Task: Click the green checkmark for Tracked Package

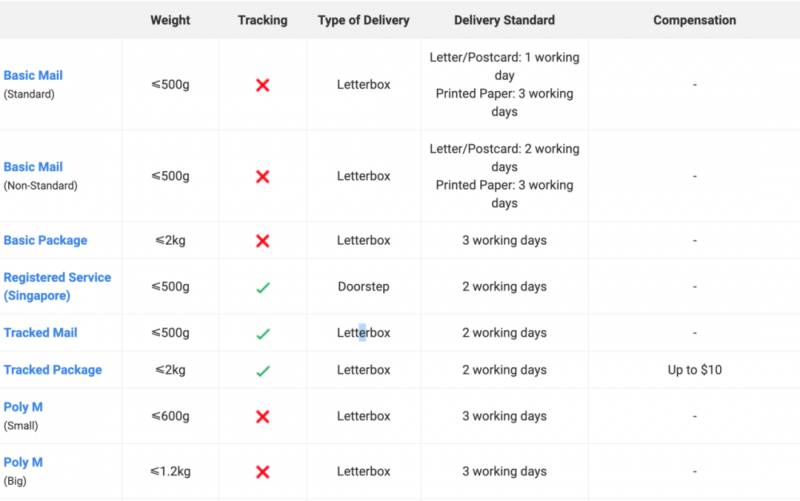Action: pos(262,371)
